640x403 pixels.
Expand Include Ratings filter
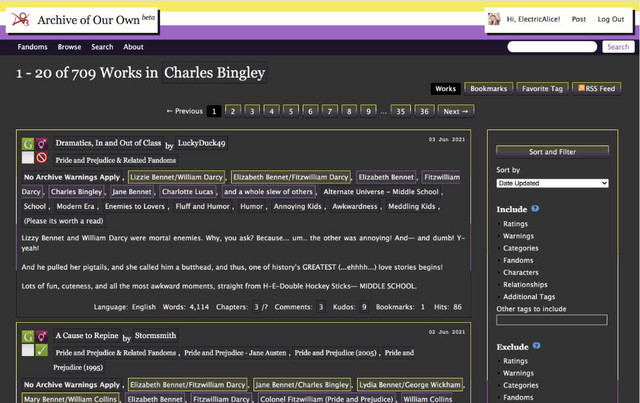tap(515, 224)
